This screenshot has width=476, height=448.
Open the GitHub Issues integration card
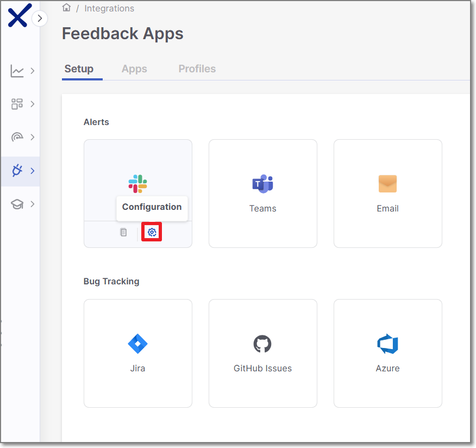coord(263,353)
